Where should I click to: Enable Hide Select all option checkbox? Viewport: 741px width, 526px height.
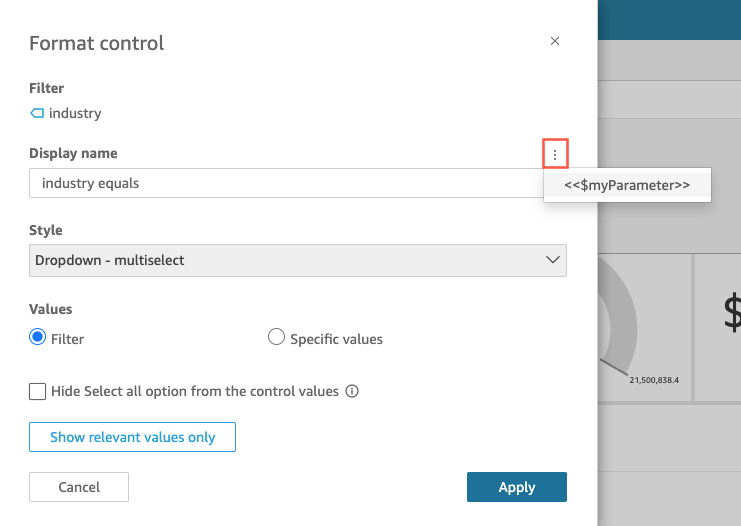point(38,391)
